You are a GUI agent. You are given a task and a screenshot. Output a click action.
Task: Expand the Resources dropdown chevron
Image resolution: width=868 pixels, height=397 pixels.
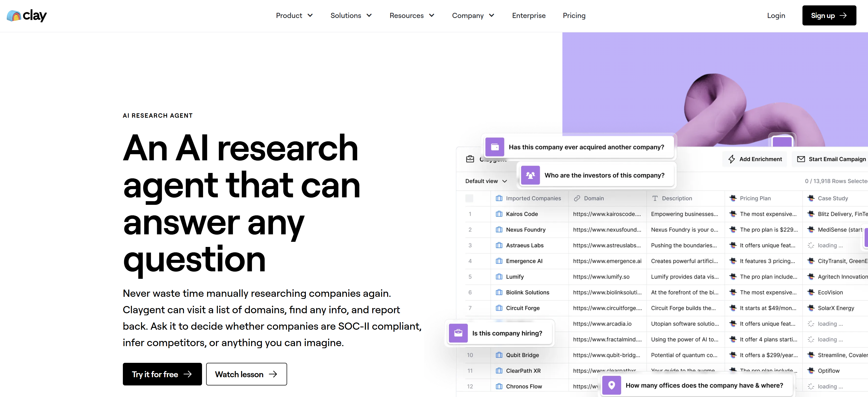pyautogui.click(x=431, y=15)
